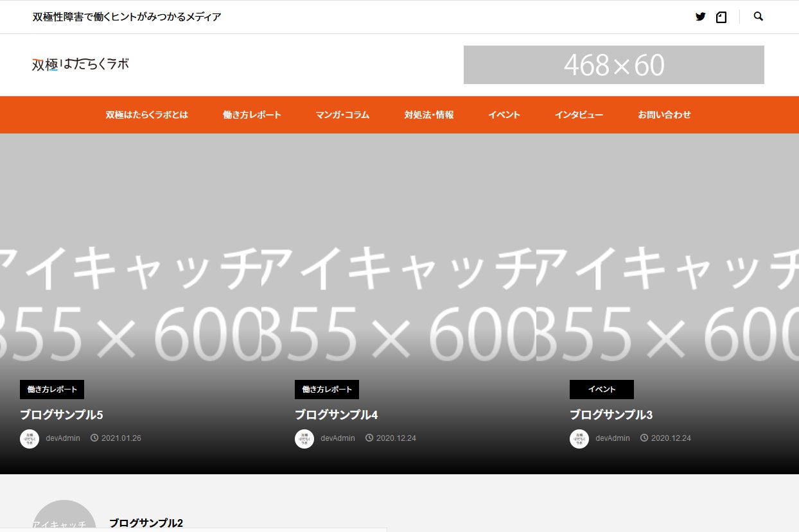Viewport: 799px width, 532px height.
Task: Click 働き方レポート tag above ブログサンプル5
Action: (x=52, y=390)
